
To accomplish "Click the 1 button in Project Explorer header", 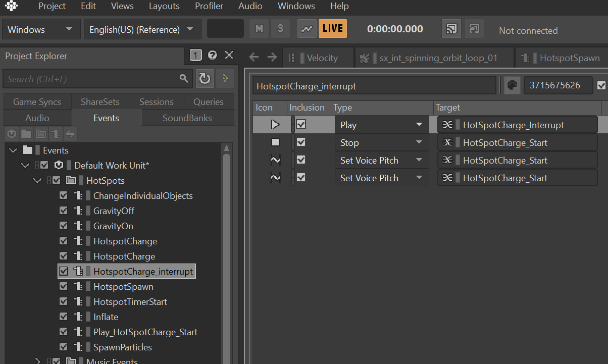I will point(196,55).
